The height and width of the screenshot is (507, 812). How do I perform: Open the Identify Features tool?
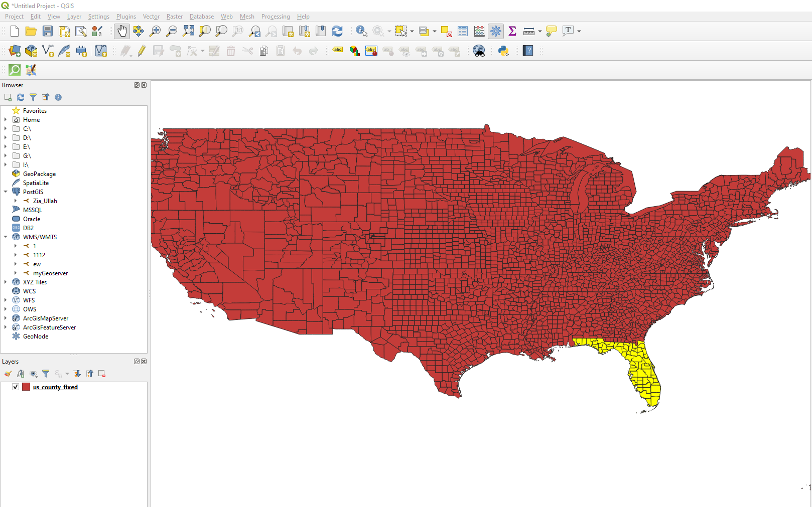(x=361, y=31)
